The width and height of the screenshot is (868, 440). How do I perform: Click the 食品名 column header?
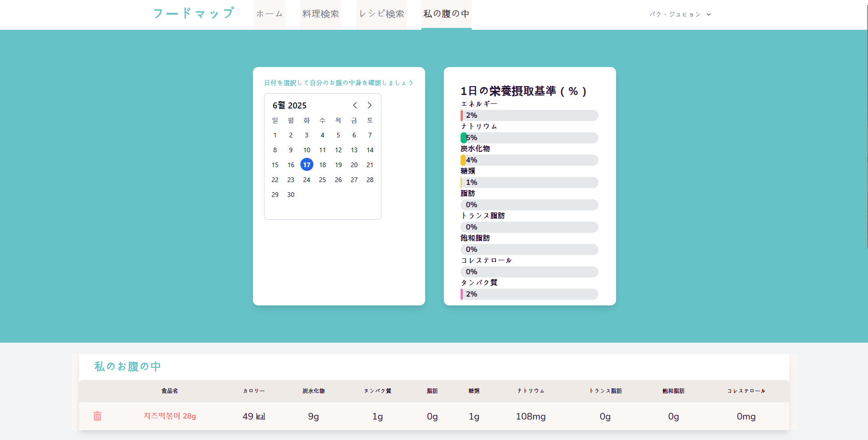tap(170, 391)
